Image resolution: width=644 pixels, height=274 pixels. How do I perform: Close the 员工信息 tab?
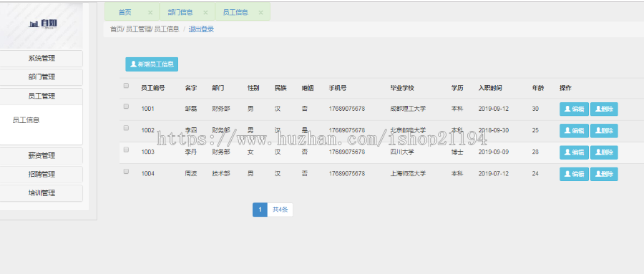pos(260,13)
